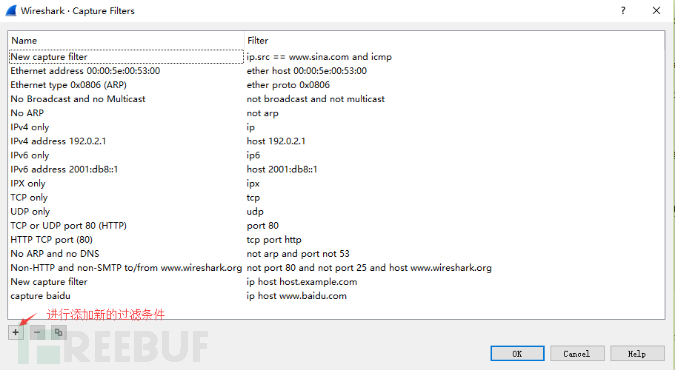Select the 'IPX only' row

click(x=336, y=184)
